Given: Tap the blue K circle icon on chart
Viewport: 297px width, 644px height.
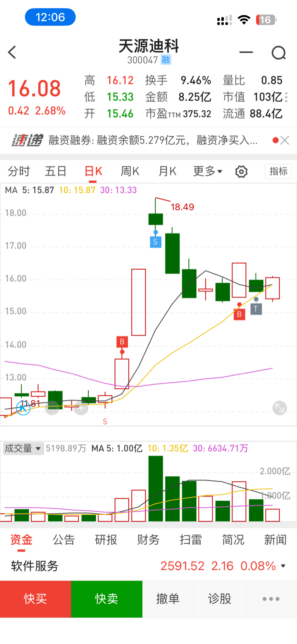Looking at the screenshot, I should pos(23,408).
